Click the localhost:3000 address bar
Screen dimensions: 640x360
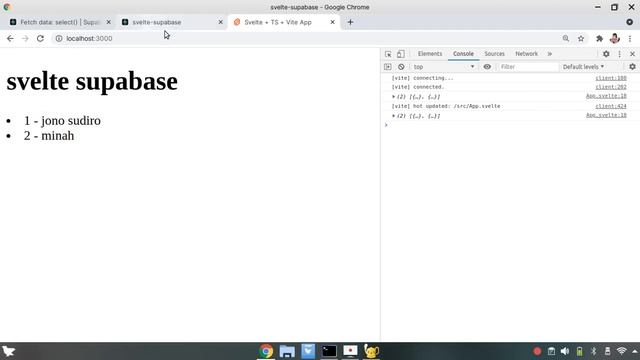[x=306, y=38]
